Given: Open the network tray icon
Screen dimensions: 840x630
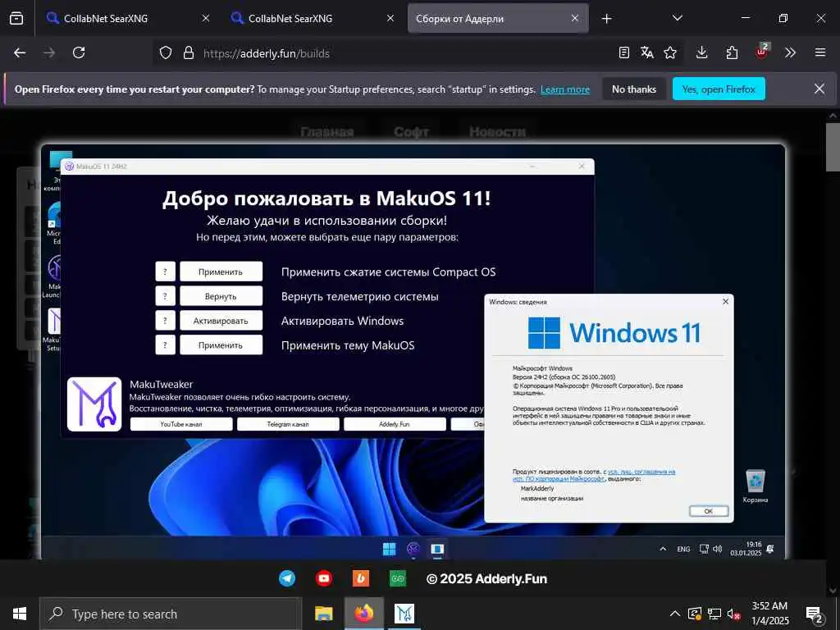Looking at the screenshot, I should [714, 614].
